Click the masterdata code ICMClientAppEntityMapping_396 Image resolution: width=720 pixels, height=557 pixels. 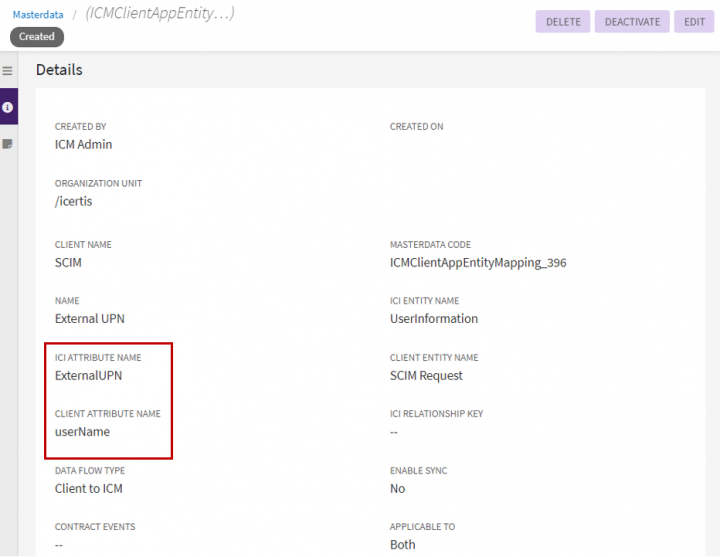coord(478,263)
